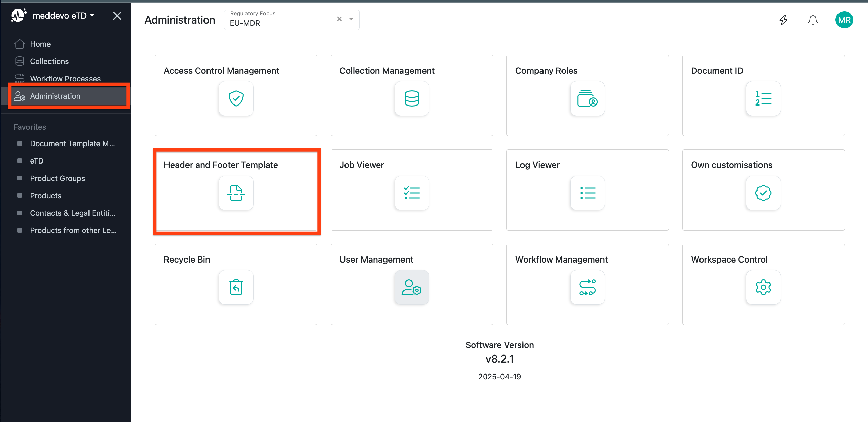This screenshot has width=868, height=422.
Task: Click the Document ID numbered list icon
Action: 763,98
